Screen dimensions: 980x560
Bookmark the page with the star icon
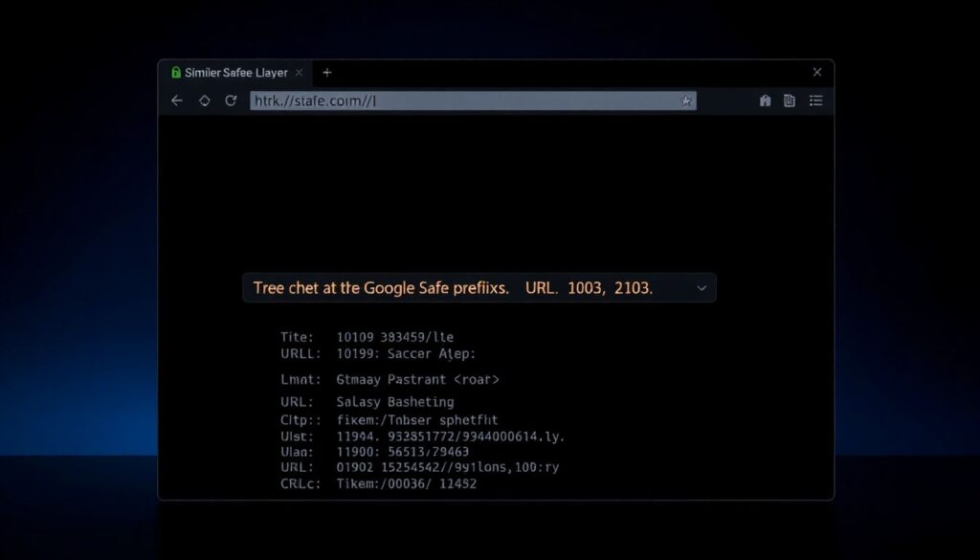coord(685,101)
